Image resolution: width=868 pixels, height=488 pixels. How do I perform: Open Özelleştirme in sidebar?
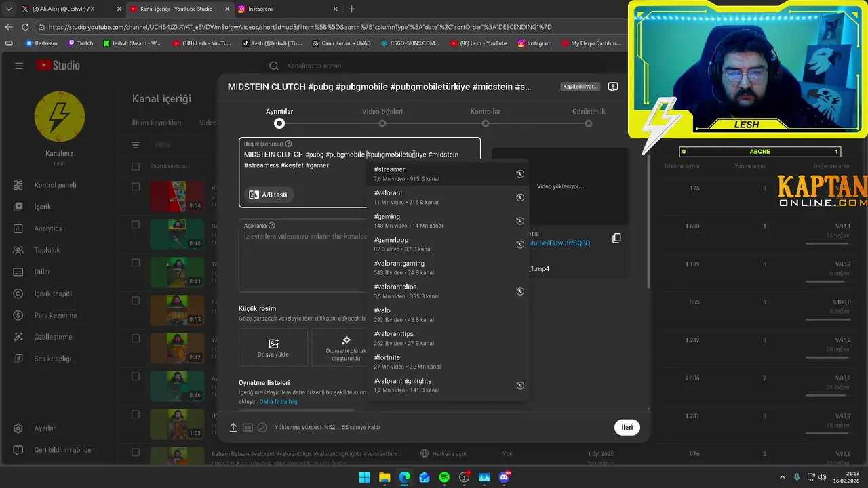(53, 337)
